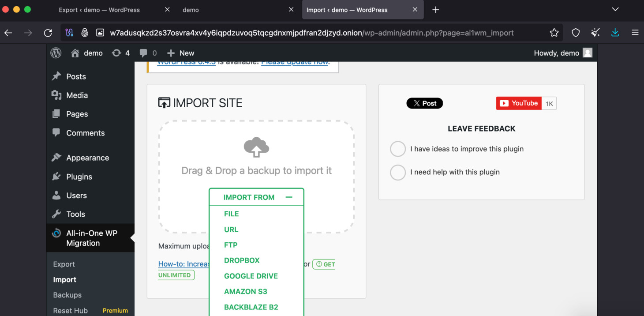Choose AMAZON S3 as import source
This screenshot has height=316, width=644.
(245, 291)
